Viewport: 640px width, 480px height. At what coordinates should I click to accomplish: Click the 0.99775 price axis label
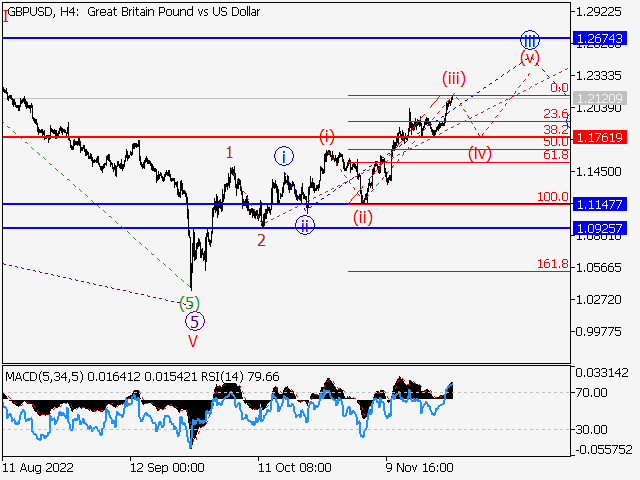point(598,332)
